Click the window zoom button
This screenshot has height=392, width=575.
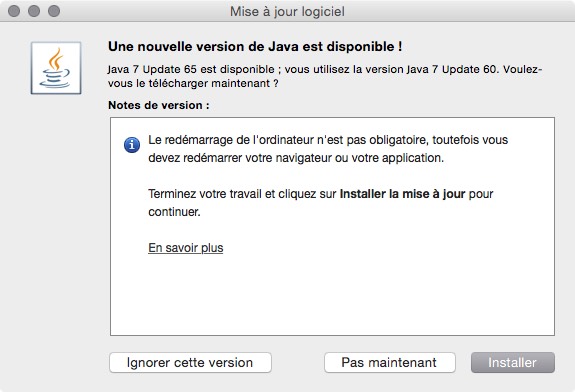[54, 11]
